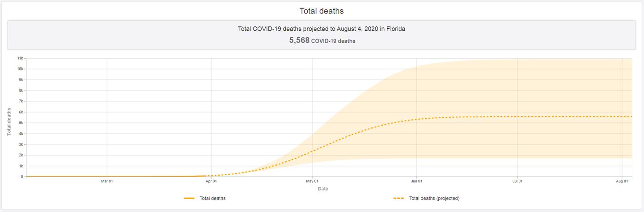This screenshot has height=212, width=644.
Task: Click the "Apr 01" date axis label
Action: [211, 182]
